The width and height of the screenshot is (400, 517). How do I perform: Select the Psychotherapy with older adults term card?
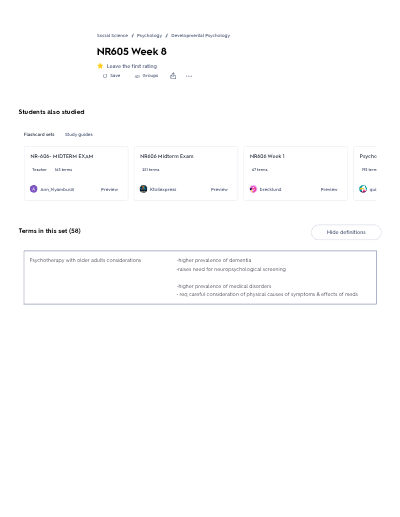coord(200,277)
